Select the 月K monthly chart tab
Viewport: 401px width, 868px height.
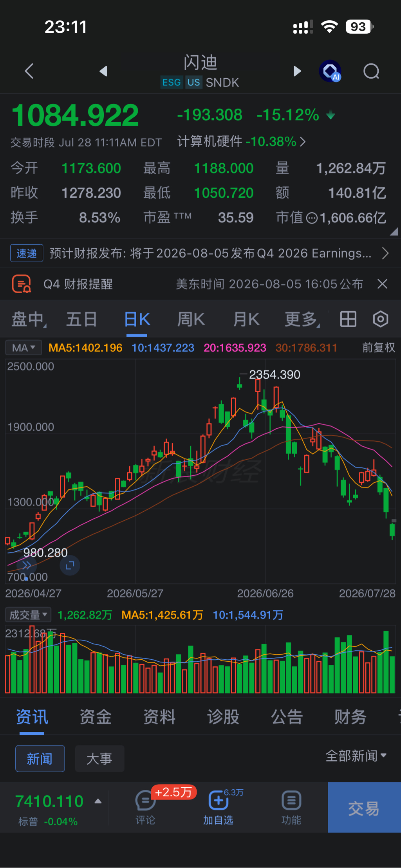[246, 319]
